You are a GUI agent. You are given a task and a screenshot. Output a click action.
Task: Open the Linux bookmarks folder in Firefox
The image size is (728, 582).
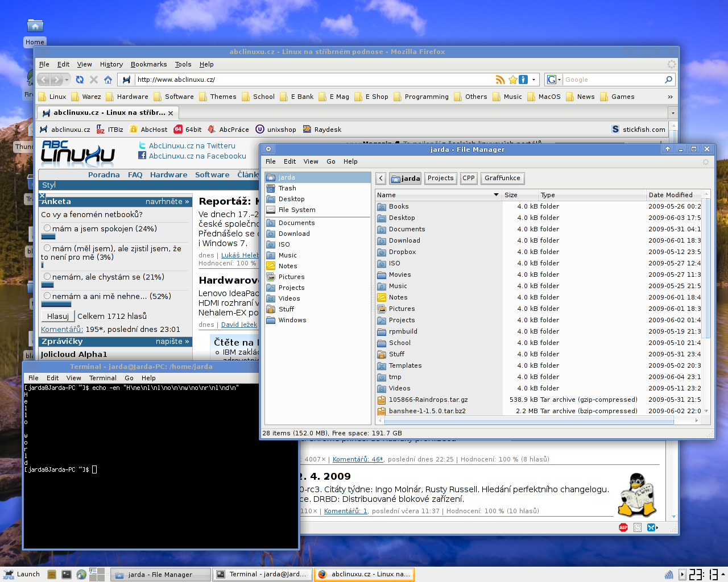click(x=52, y=97)
